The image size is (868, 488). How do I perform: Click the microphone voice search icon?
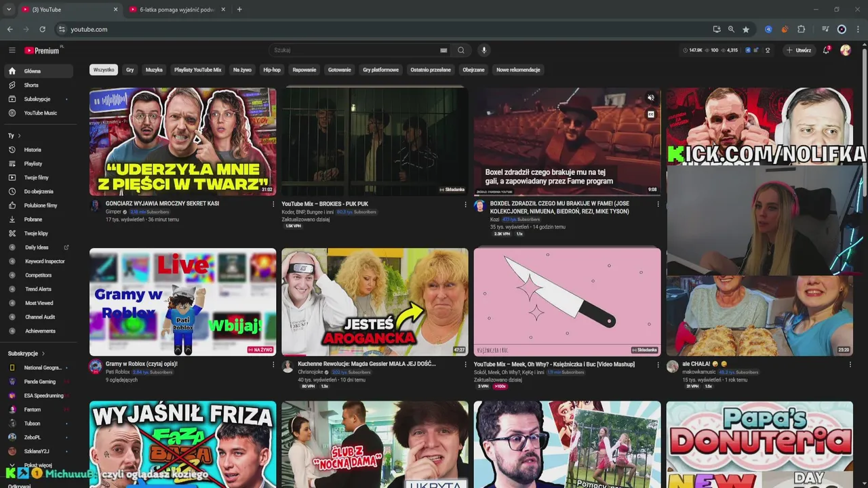tap(484, 50)
